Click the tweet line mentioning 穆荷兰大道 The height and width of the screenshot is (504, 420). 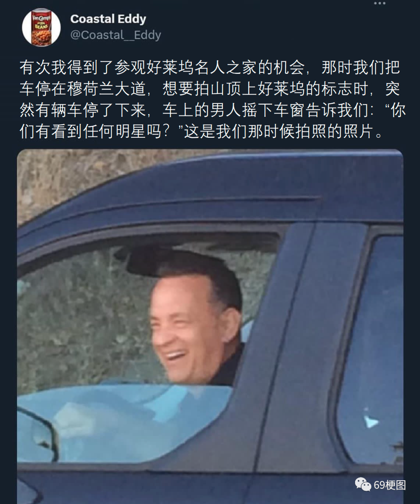coord(210,89)
